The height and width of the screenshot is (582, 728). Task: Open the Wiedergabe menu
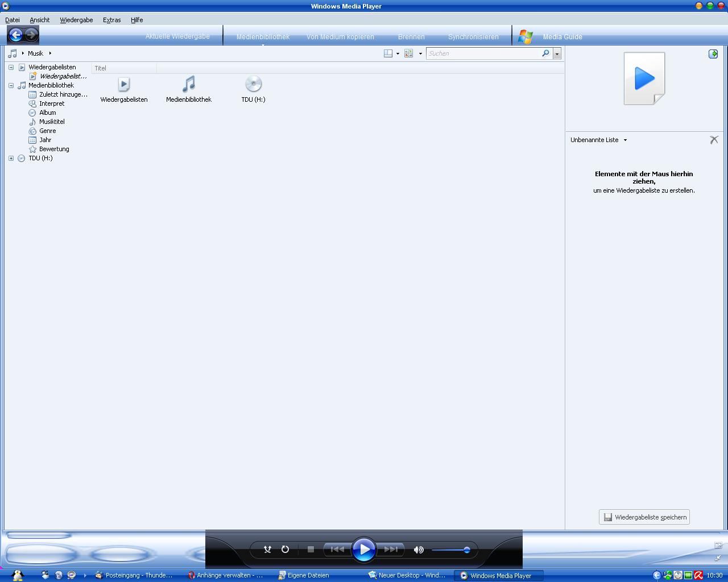click(x=76, y=20)
